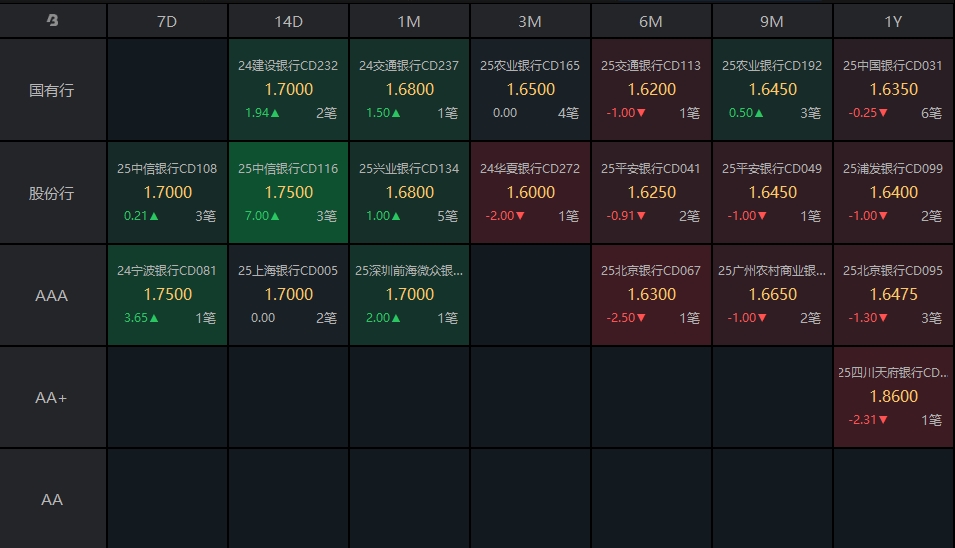Click the 股份行 row label
Viewport: 955px width, 548px height.
[52, 193]
